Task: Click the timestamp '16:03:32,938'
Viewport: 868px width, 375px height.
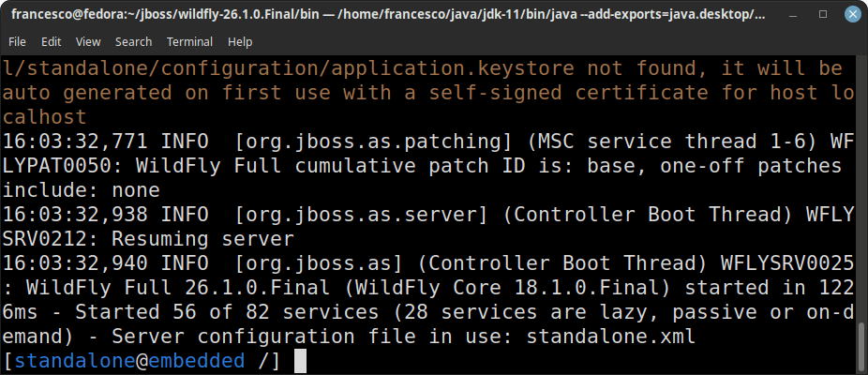Action: click(75, 215)
